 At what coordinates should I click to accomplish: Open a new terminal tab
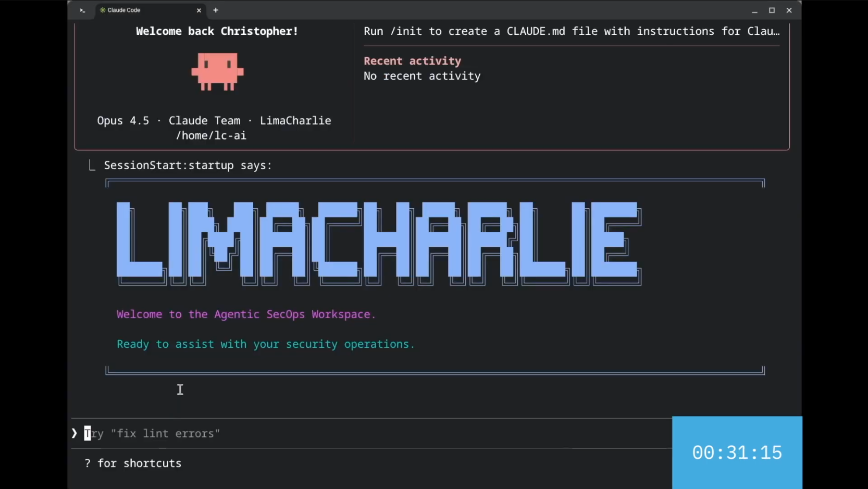(x=216, y=10)
